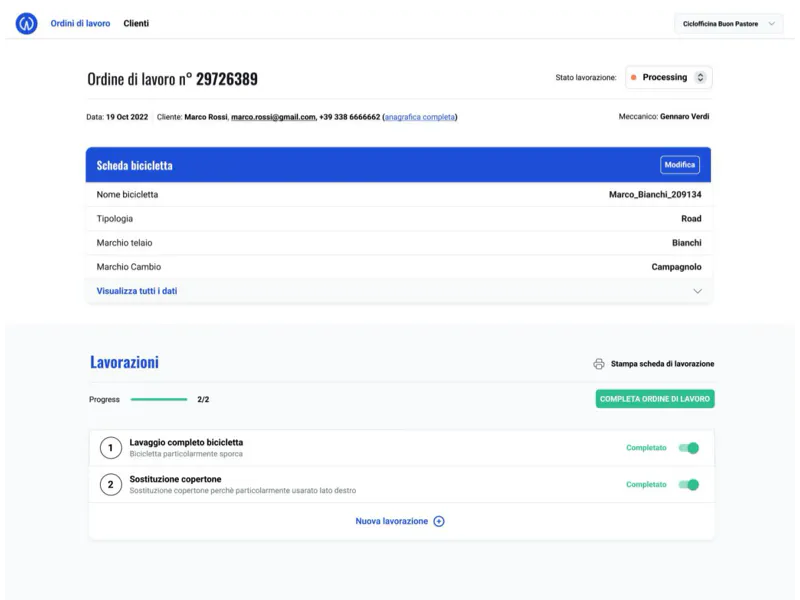800x600 pixels.
Task: Open the Processing status selector
Action: pyautogui.click(x=669, y=78)
